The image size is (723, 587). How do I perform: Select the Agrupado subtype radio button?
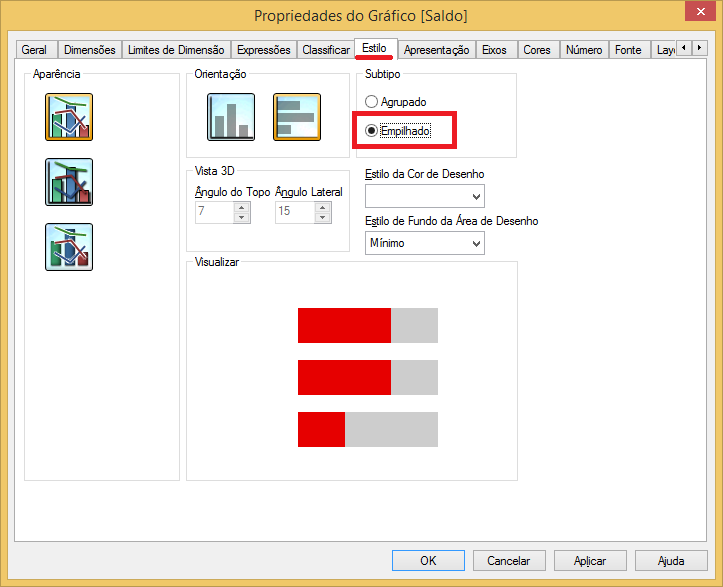pyautogui.click(x=396, y=101)
